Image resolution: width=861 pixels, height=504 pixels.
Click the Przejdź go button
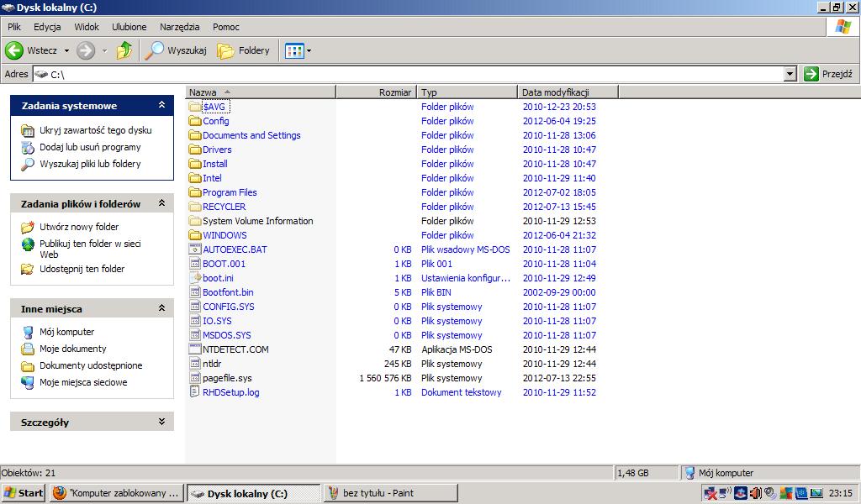point(828,74)
